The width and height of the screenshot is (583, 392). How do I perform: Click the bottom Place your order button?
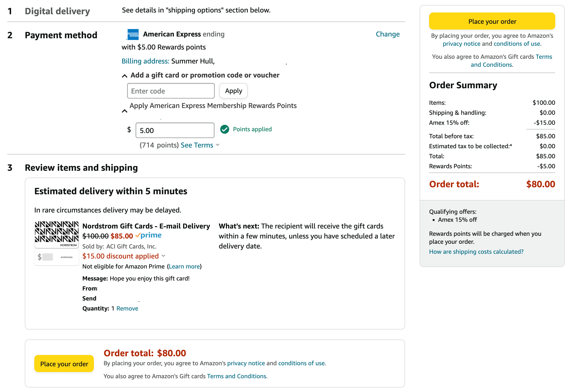[x=64, y=364]
